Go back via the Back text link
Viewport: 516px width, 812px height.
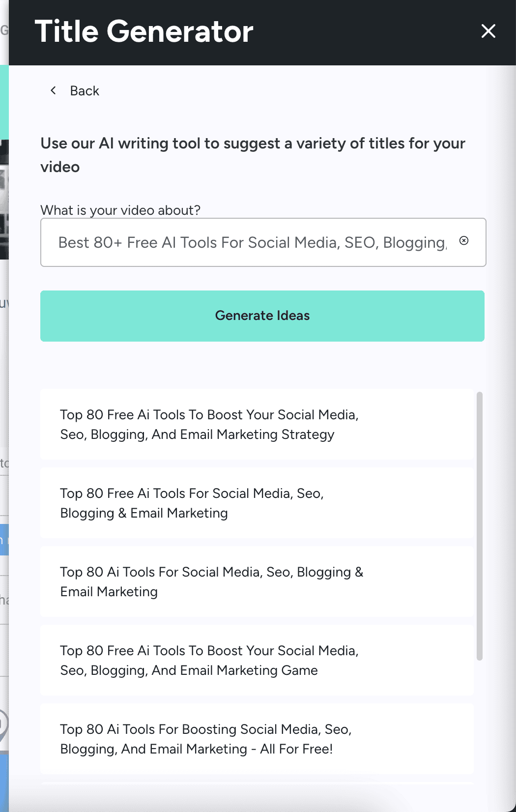[85, 91]
